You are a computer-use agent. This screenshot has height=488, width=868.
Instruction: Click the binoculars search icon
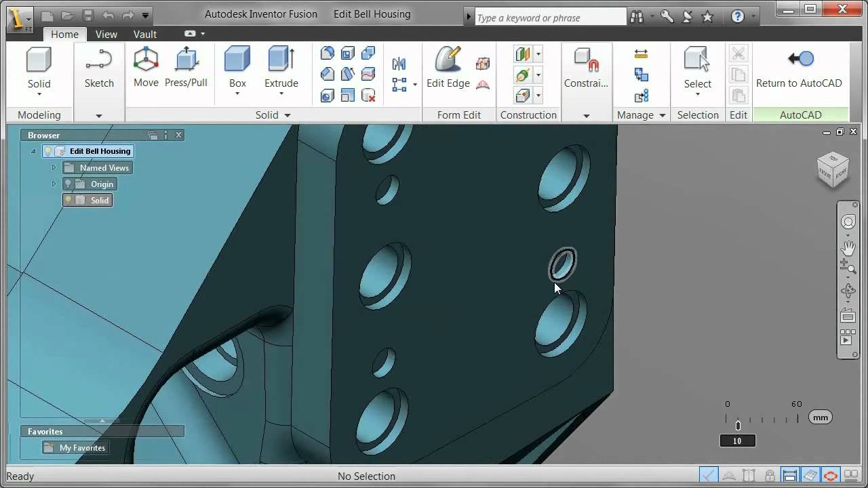pos(636,17)
